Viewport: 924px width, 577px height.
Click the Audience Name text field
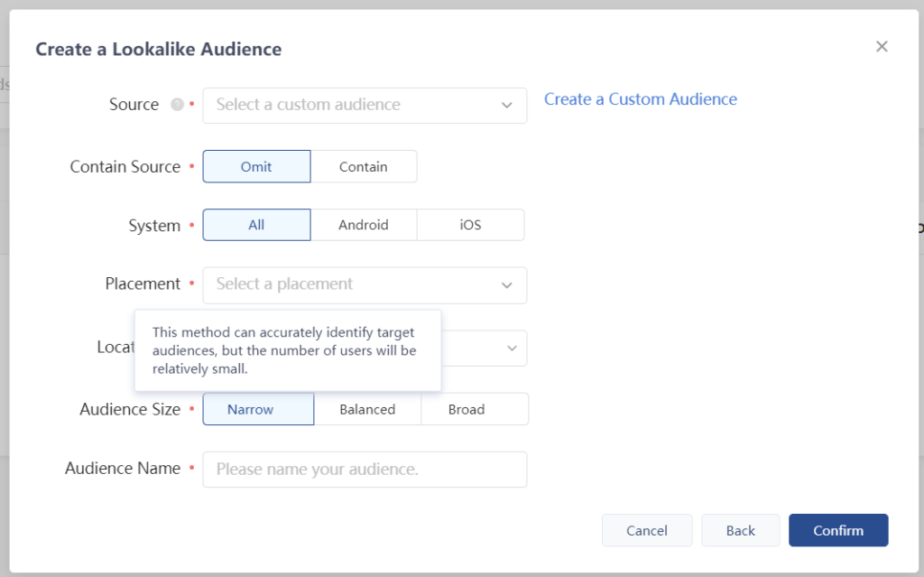(x=365, y=470)
